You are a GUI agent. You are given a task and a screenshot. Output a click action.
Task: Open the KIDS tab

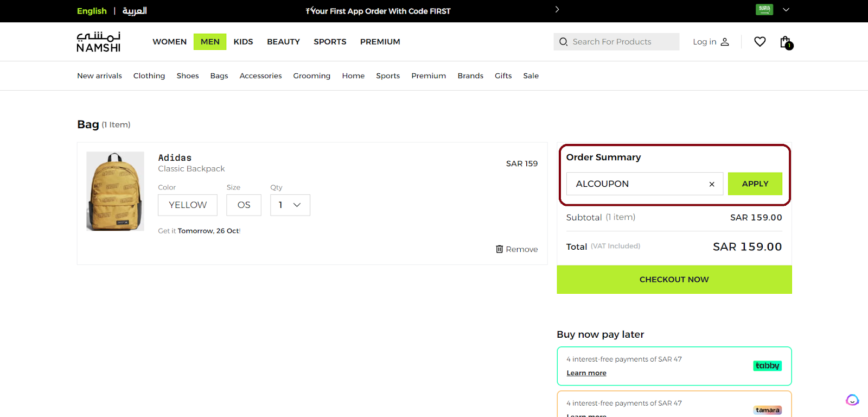[243, 42]
